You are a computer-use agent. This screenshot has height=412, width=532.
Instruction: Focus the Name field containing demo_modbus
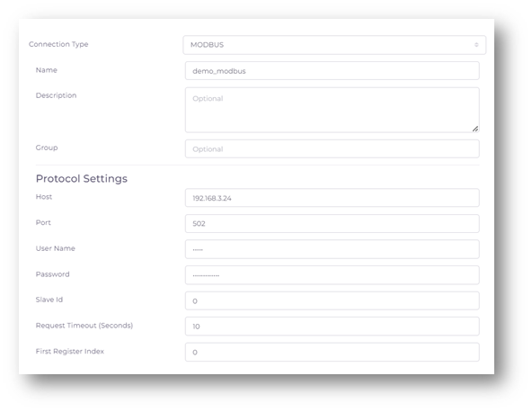332,71
